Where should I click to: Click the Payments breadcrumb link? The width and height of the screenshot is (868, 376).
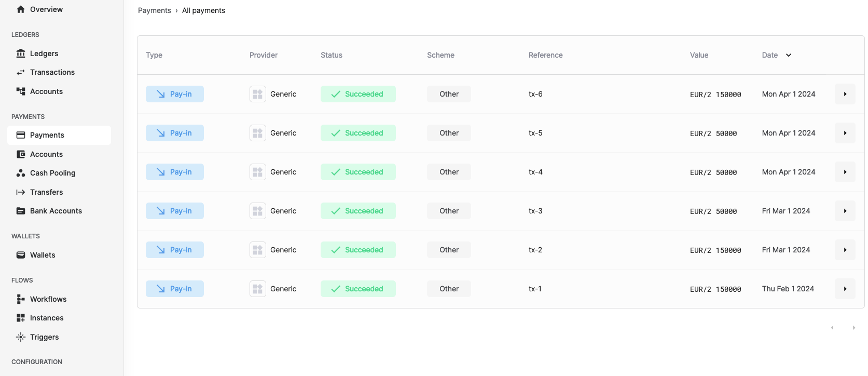154,10
